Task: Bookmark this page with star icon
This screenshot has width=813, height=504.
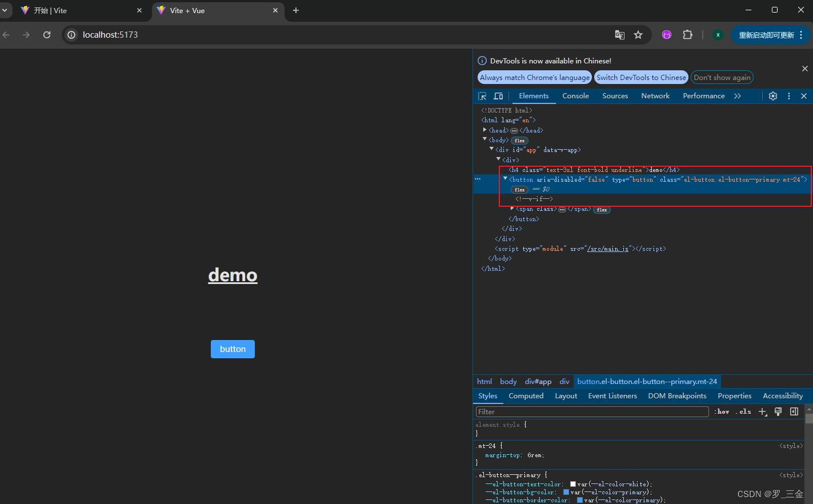Action: click(638, 35)
